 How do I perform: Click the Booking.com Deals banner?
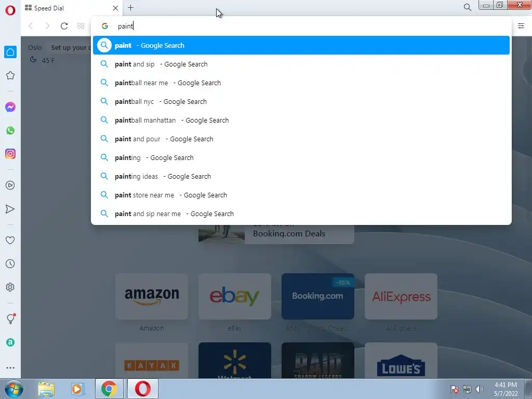[x=276, y=234]
